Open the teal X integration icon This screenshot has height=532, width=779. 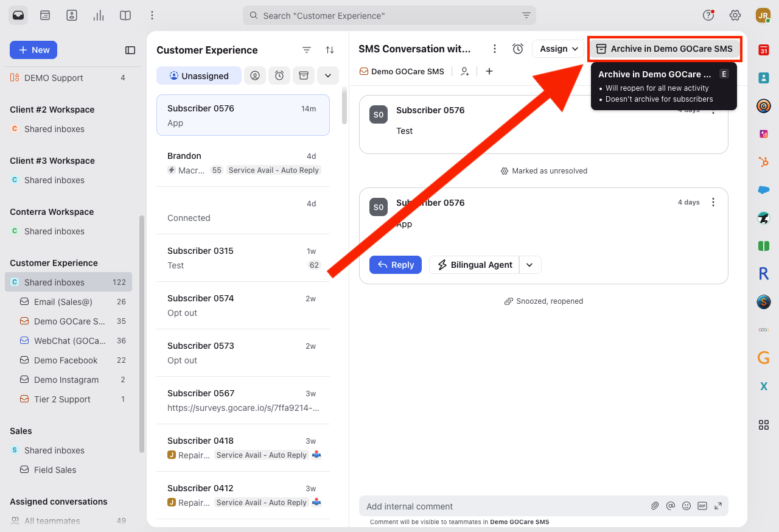click(763, 386)
